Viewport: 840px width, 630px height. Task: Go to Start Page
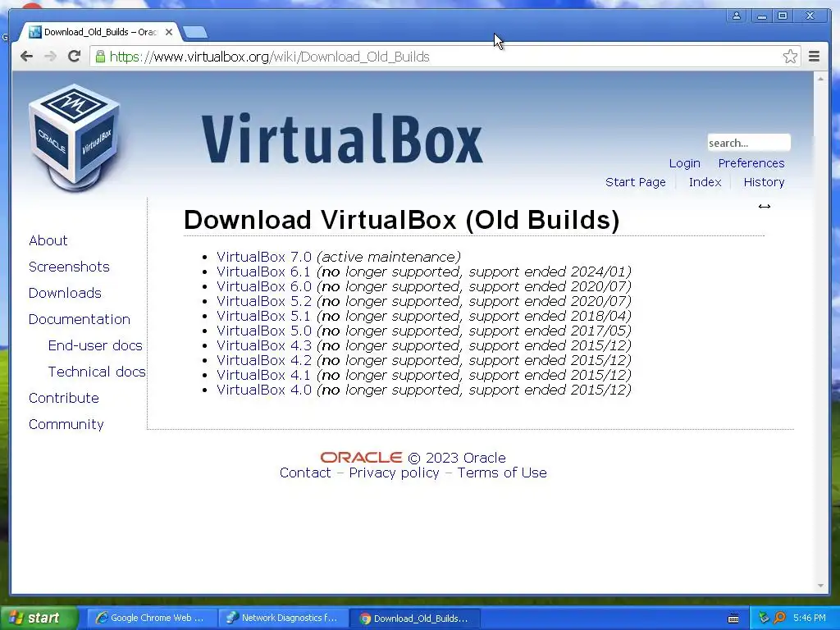[636, 182]
